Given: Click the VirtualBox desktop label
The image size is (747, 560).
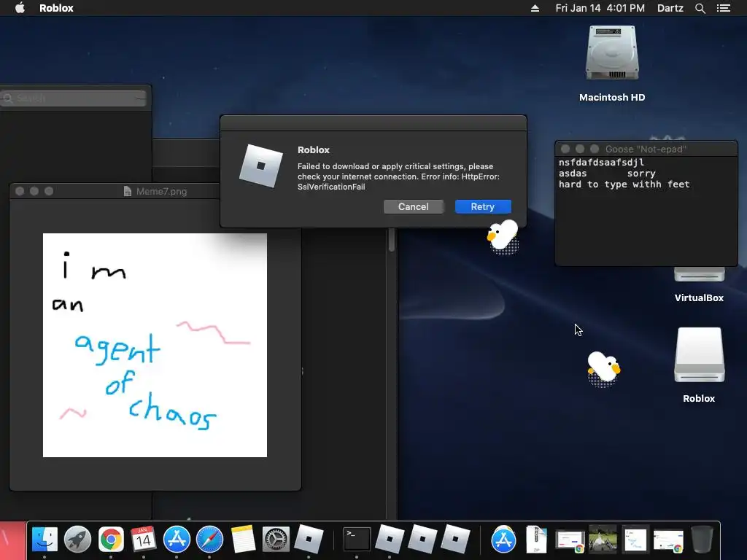Looking at the screenshot, I should [699, 297].
